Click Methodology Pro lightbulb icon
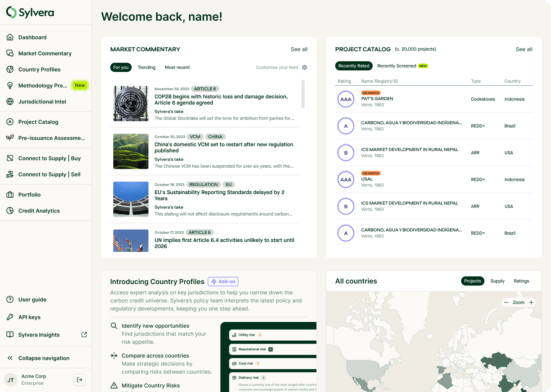 [x=10, y=85]
